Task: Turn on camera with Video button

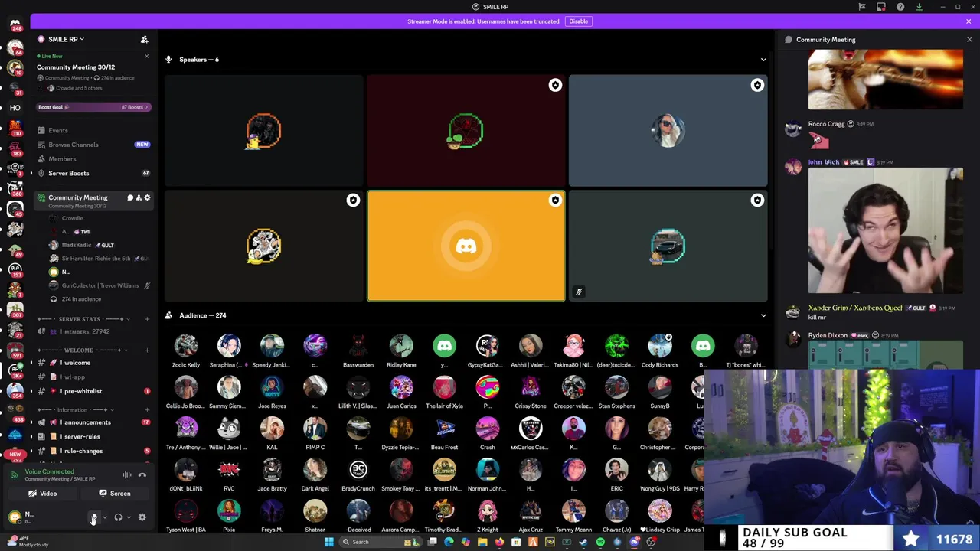Action: 42,494
